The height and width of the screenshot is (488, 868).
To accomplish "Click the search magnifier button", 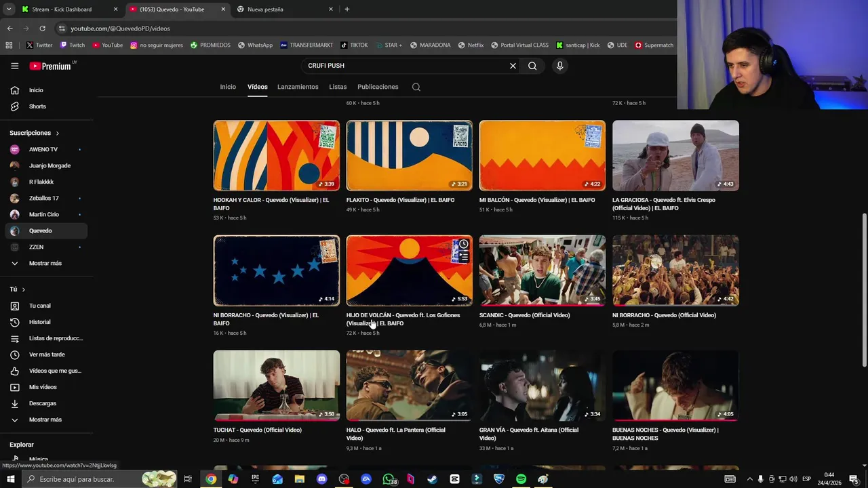I will pyautogui.click(x=532, y=66).
